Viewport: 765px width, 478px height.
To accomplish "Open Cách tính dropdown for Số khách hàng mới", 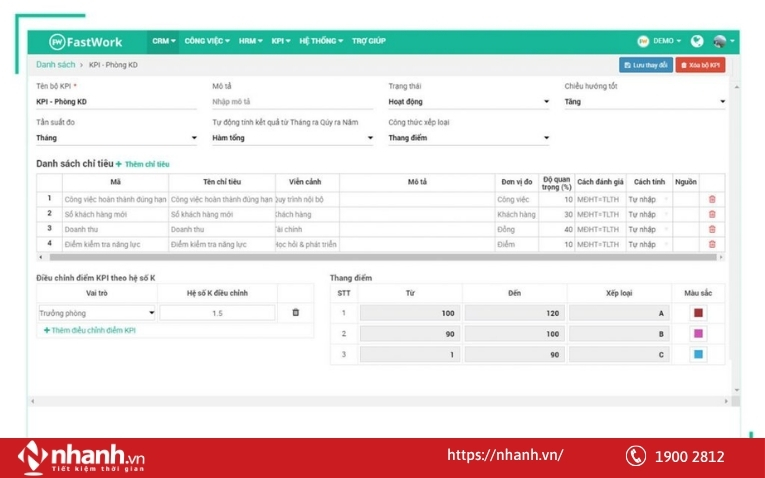I will pyautogui.click(x=649, y=214).
